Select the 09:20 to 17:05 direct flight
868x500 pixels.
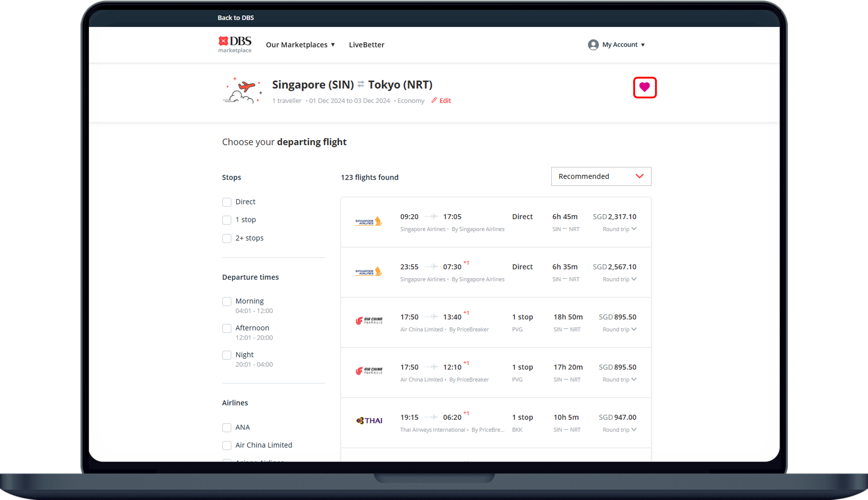coord(496,222)
